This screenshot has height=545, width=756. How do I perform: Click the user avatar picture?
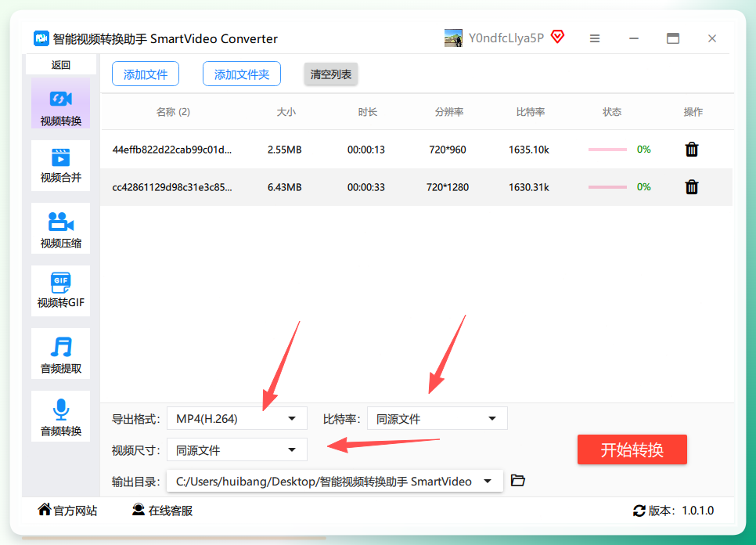(x=453, y=38)
